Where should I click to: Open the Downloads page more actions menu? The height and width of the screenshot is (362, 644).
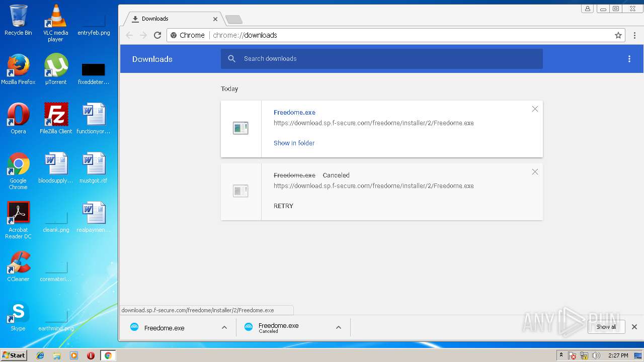(629, 59)
